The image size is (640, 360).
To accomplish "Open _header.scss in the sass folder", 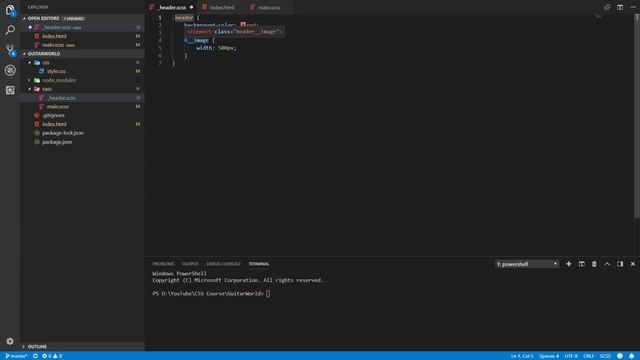I will coord(82,98).
